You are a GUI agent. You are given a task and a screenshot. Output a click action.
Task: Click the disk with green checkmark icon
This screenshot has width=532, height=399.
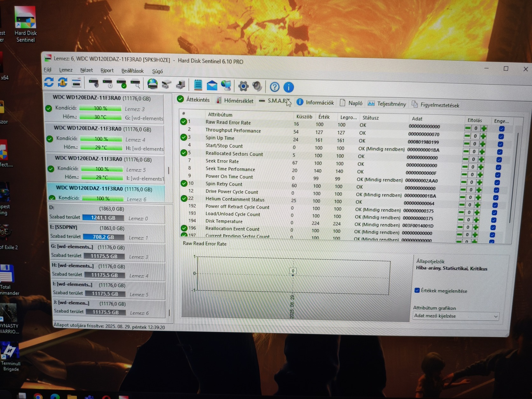coord(122,84)
